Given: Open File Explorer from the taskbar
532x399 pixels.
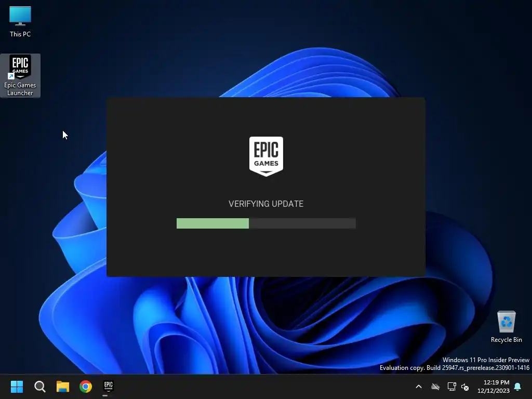Looking at the screenshot, I should pos(63,387).
